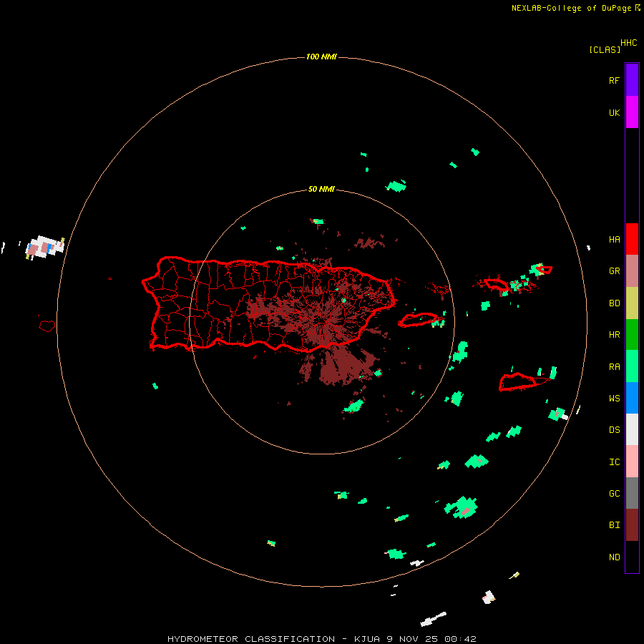Select the BD yellow legend swatch

(632, 303)
